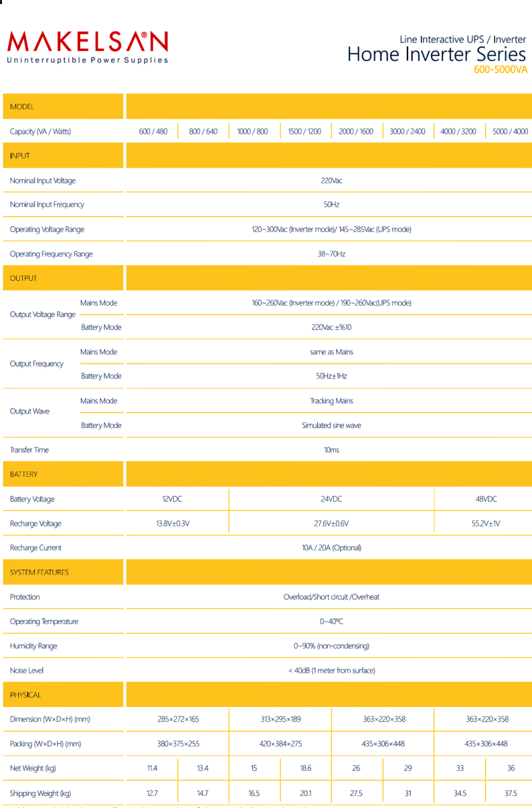Image resolution: width=532 pixels, height=808 pixels.
Task: Click the 'Nominal Input Voltage' label
Action: (x=42, y=180)
